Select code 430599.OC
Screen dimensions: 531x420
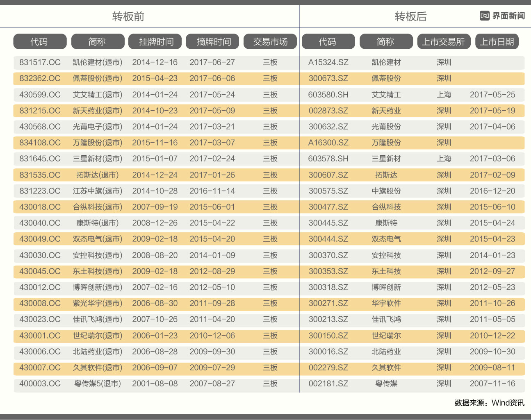40,95
